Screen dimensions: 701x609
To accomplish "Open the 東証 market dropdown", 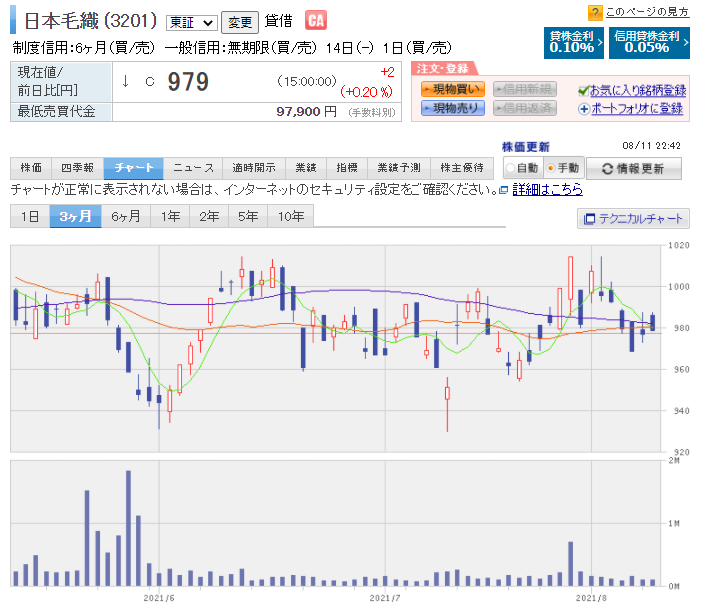I will [192, 22].
